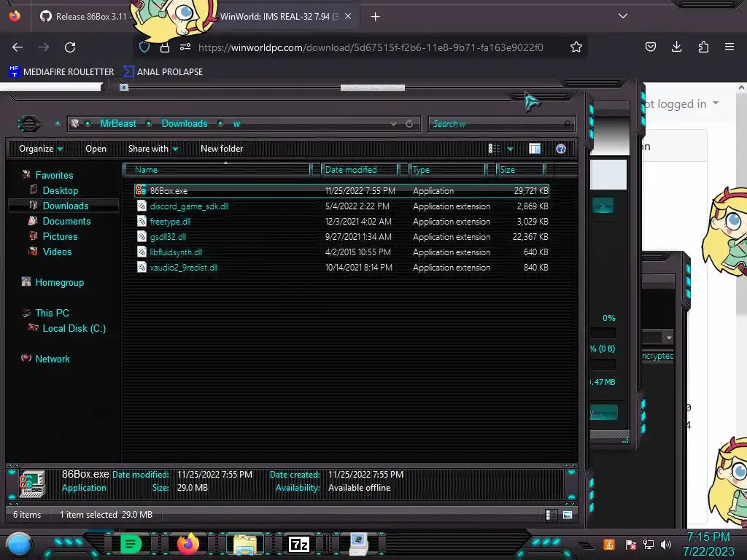Sort by the Name column header

(217, 169)
